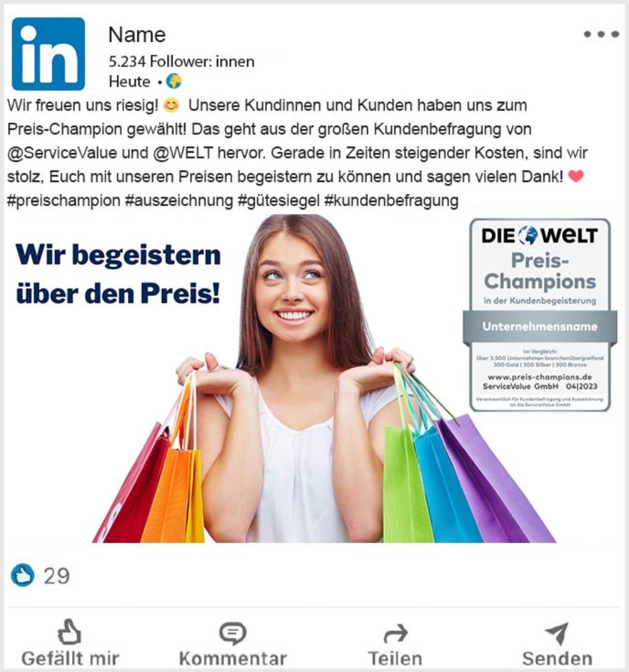
Task: Click the Kommentar speech bubble icon
Action: coord(233,633)
